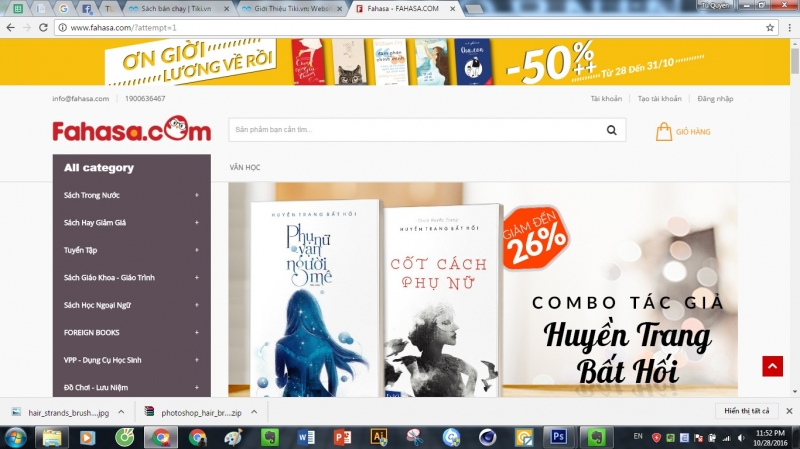The width and height of the screenshot is (800, 449).
Task: Click the red back-to-top arrow button
Action: 772,366
